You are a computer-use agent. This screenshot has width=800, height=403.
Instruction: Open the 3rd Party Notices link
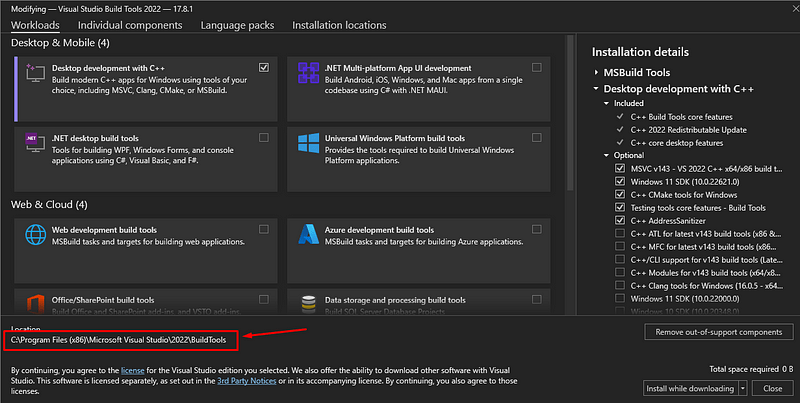246,381
